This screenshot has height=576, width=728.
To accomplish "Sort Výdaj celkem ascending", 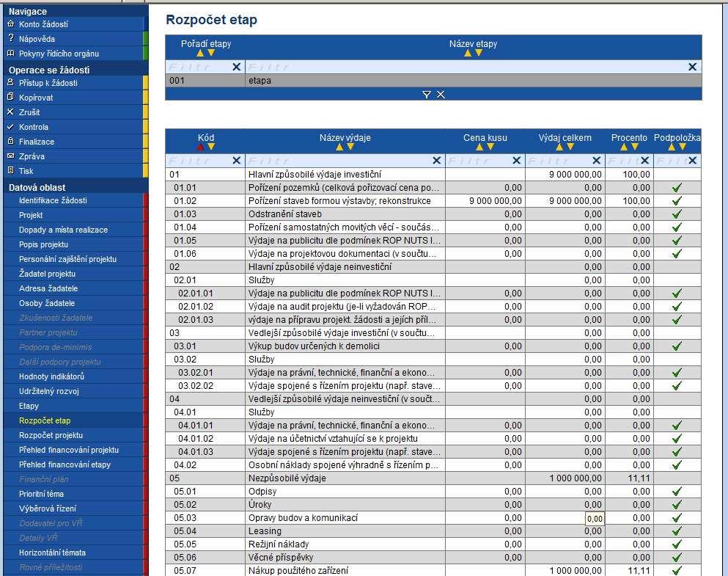I will (x=559, y=147).
